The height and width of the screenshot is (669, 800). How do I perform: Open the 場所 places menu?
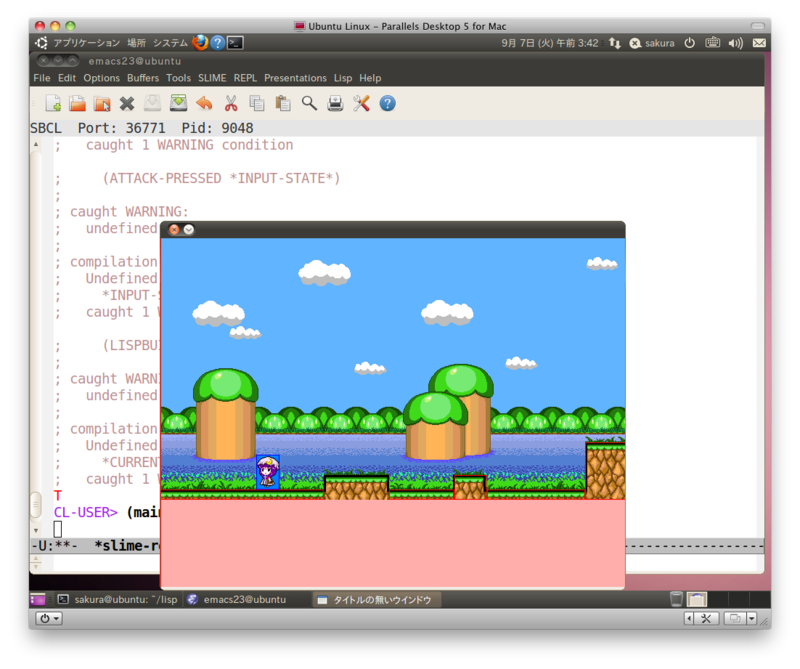pyautogui.click(x=136, y=43)
